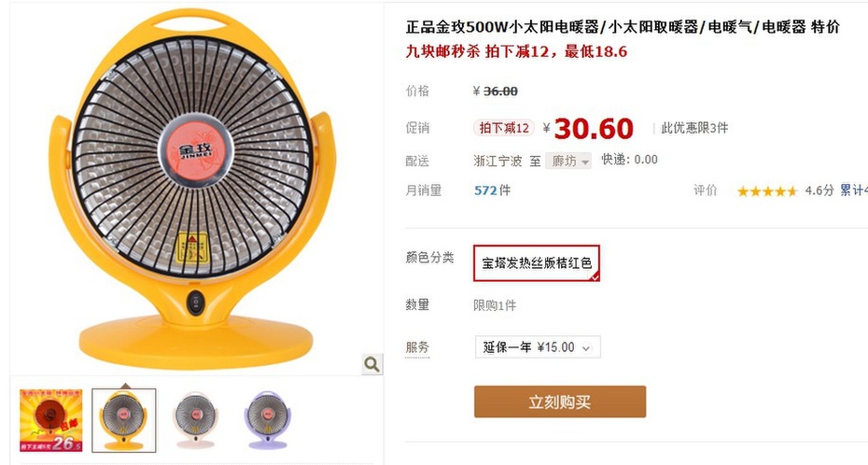868x465 pixels.
Task: Expand the 延保一年 ¥15.00 service dropdown
Action: (538, 347)
